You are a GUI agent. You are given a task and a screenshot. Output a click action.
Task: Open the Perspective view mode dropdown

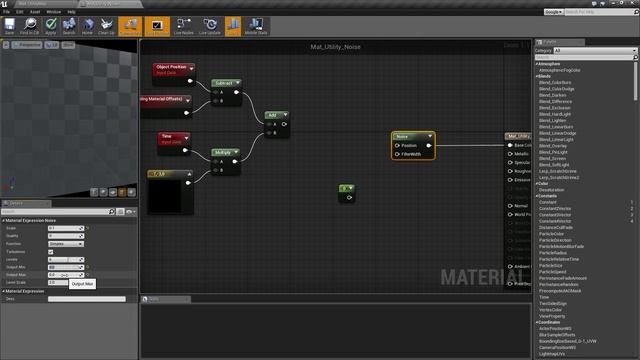(x=27, y=45)
